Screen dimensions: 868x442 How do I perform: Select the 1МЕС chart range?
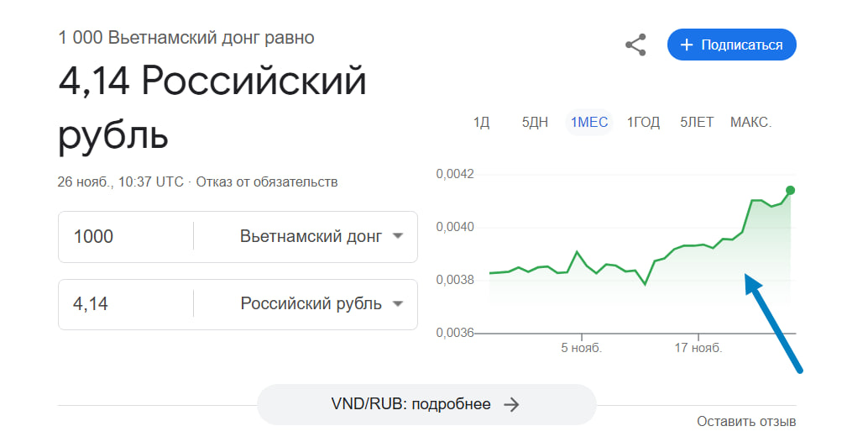[x=589, y=123]
